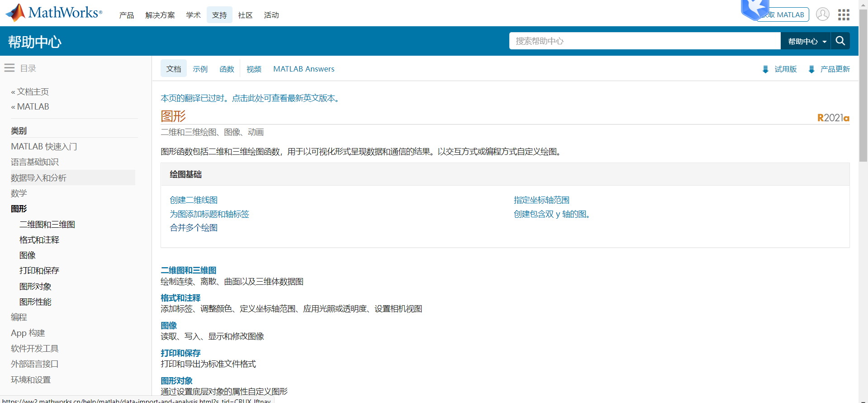Open the 支持 menu
This screenshot has width=868, height=403.
pos(219,15)
